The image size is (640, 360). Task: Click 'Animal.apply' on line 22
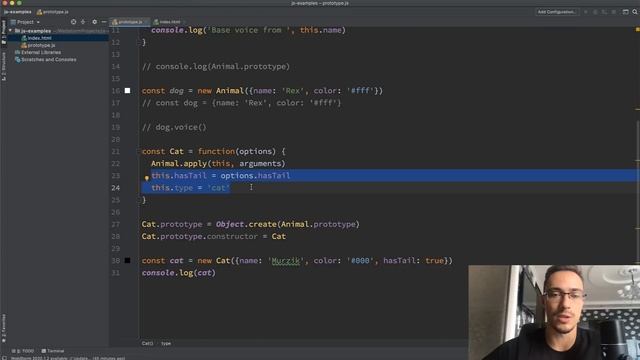pyautogui.click(x=179, y=164)
